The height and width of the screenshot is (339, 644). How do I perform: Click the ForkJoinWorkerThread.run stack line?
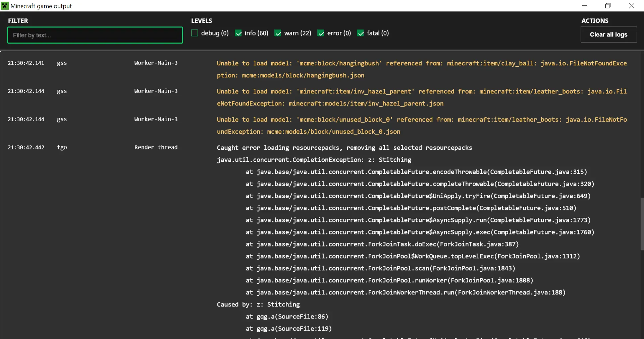click(x=406, y=292)
